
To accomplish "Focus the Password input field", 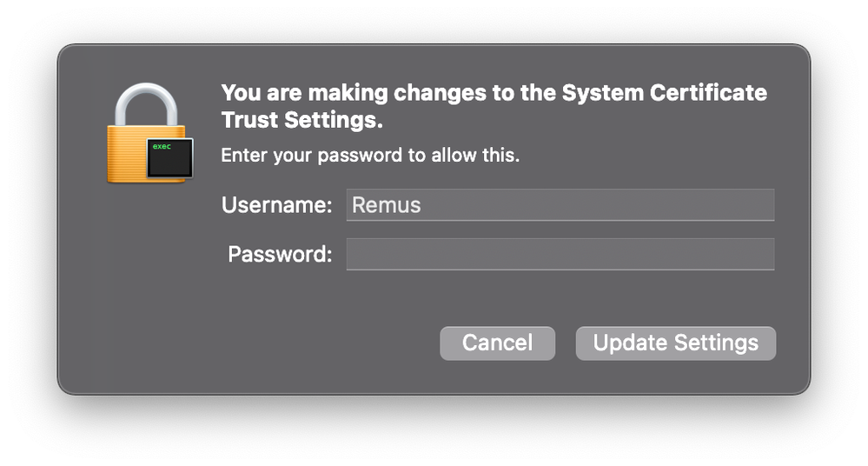I will (x=560, y=255).
